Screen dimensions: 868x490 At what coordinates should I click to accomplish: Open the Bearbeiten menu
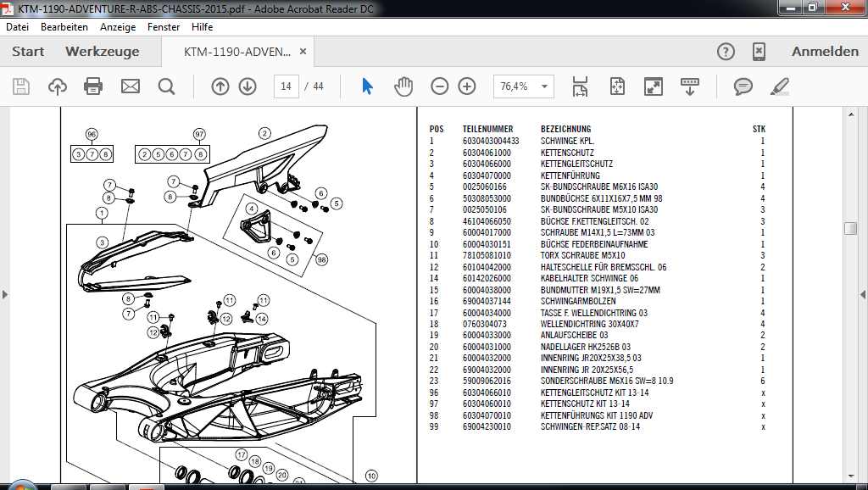click(x=64, y=27)
